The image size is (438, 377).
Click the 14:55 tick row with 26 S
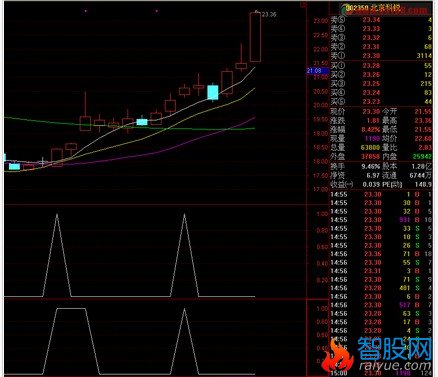tap(381, 246)
